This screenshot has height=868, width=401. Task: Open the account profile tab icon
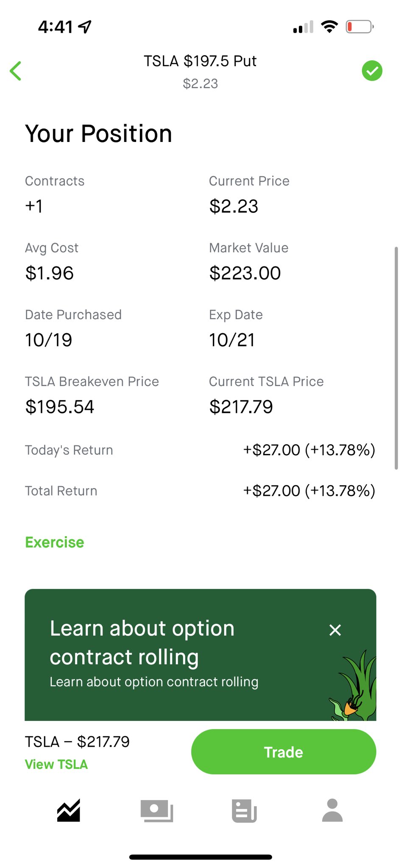[332, 810]
